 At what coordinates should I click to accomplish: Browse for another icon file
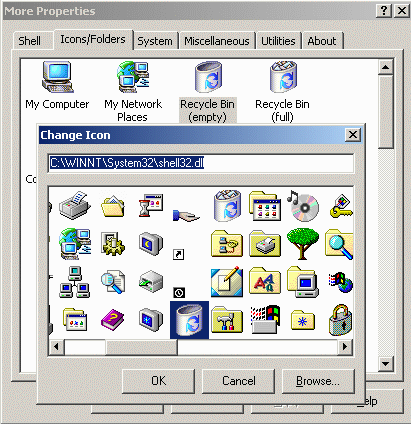pyautogui.click(x=318, y=381)
